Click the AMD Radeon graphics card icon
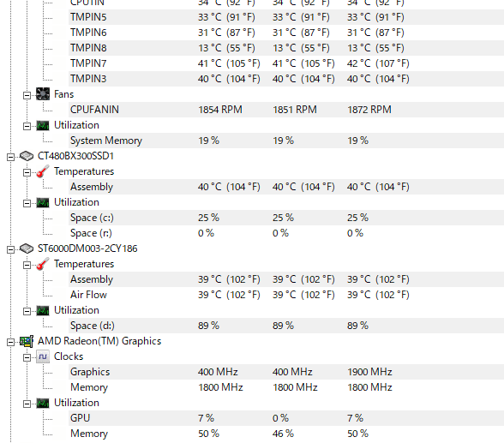The width and height of the screenshot is (504, 443). point(27,341)
